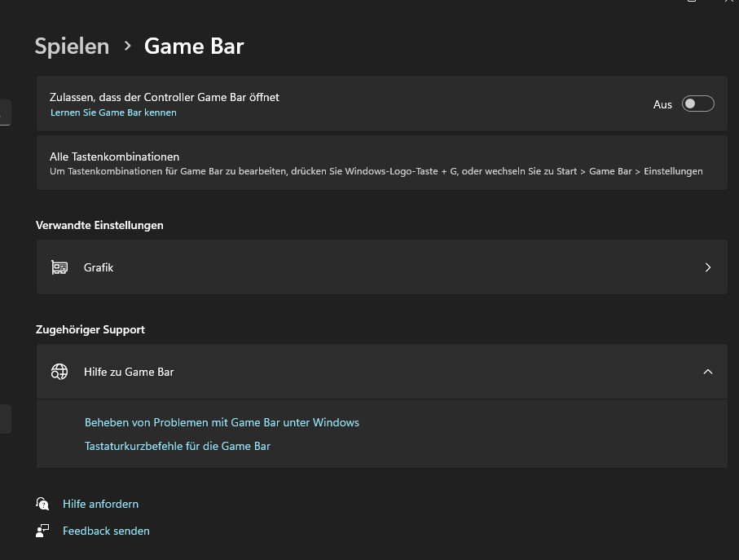
Task: Open 'Tastaturkurzbefehle für die Game Bar' link
Action: pyautogui.click(x=177, y=446)
